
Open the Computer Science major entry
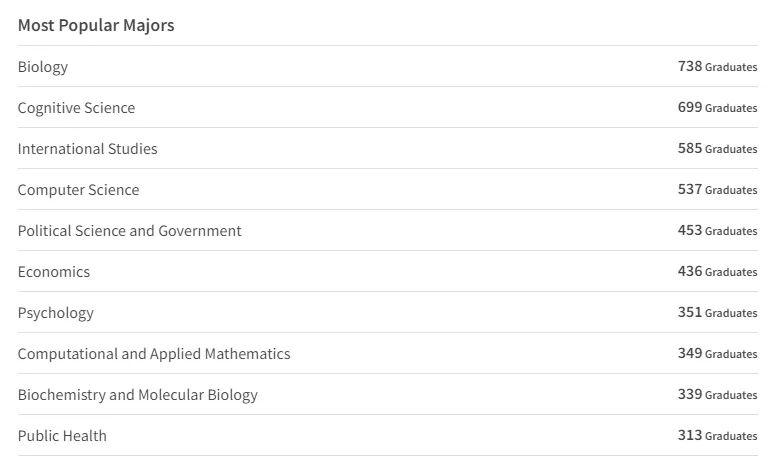pyautogui.click(x=78, y=190)
